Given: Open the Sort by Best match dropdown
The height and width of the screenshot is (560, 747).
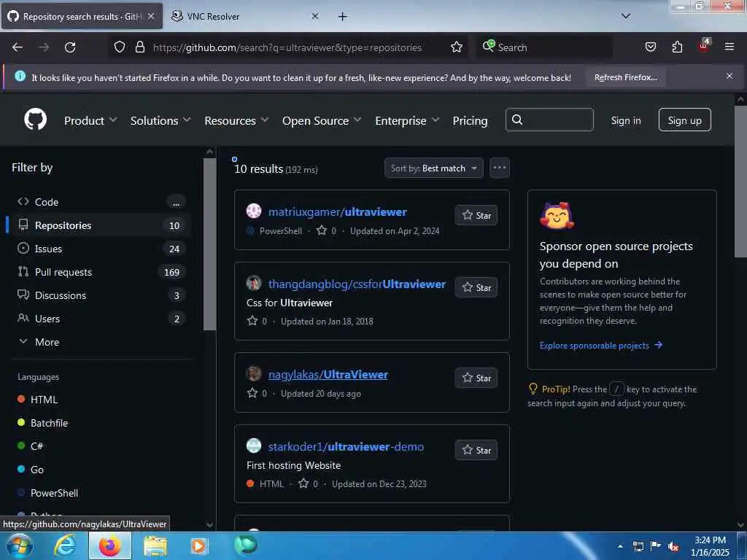Looking at the screenshot, I should (x=433, y=168).
